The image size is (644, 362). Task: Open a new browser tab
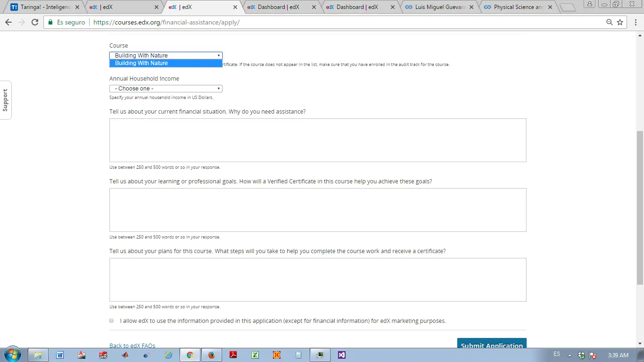pyautogui.click(x=568, y=8)
